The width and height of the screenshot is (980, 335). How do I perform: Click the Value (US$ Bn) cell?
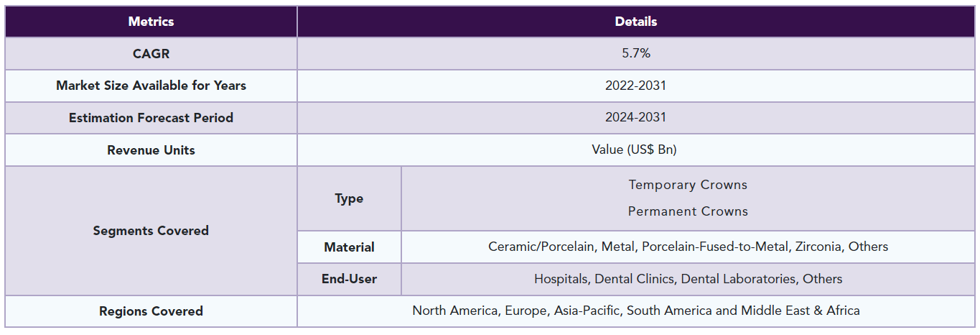click(636, 150)
